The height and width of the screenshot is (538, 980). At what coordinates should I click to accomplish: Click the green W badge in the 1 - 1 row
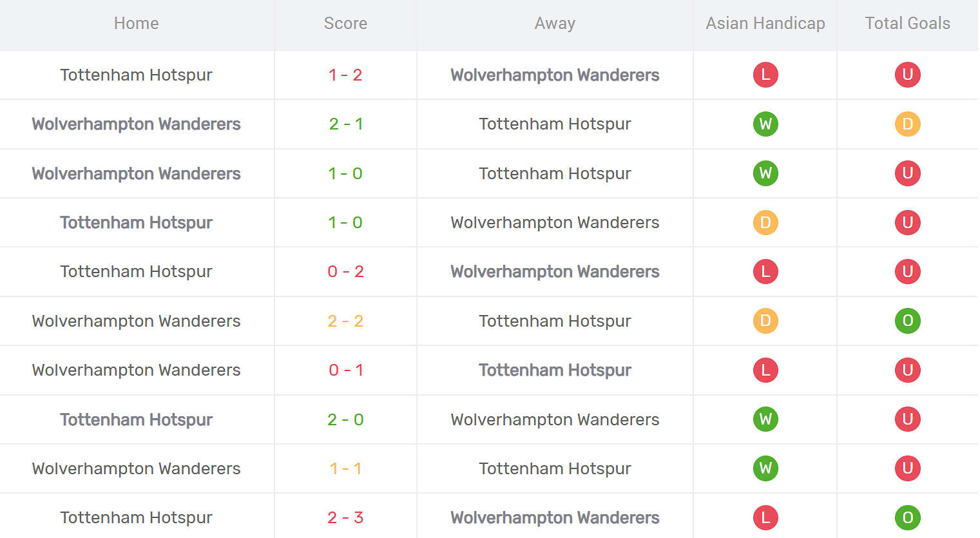765,468
